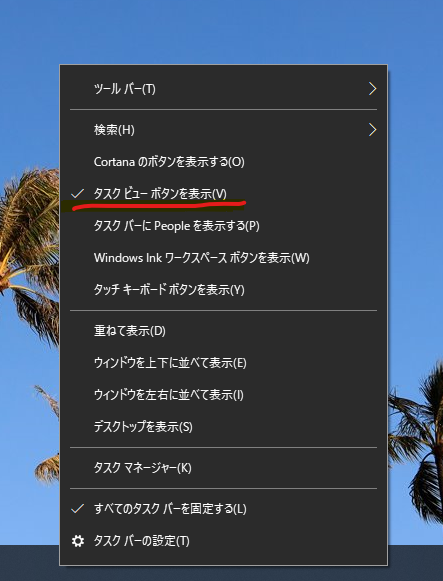Open the 検索(H) menu entry
Screen dimensions: 443x581
point(223,130)
